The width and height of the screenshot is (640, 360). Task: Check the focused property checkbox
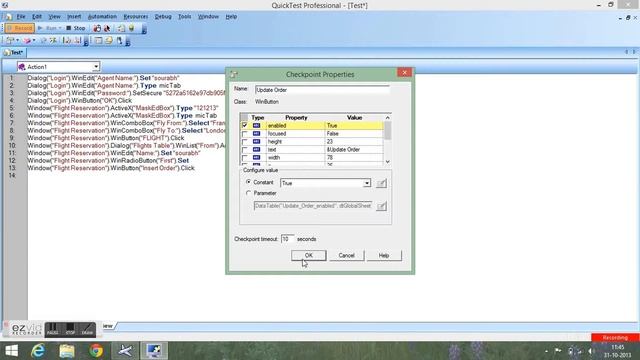pos(244,133)
